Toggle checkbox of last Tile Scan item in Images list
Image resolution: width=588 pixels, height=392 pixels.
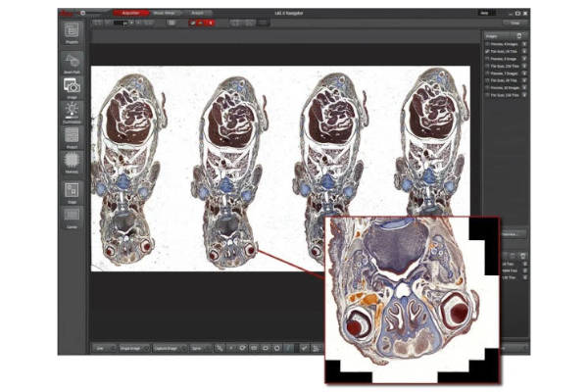(487, 94)
